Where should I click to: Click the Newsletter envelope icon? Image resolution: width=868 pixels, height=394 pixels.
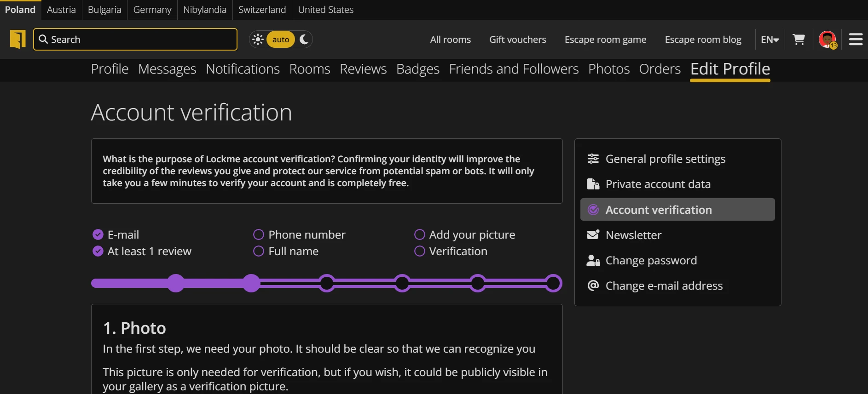(593, 235)
